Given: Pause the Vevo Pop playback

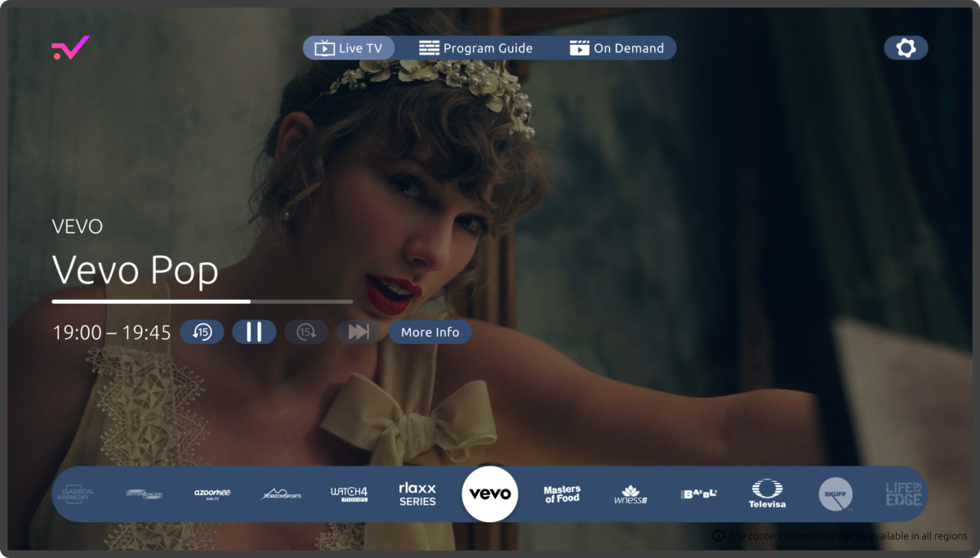Looking at the screenshot, I should point(254,332).
